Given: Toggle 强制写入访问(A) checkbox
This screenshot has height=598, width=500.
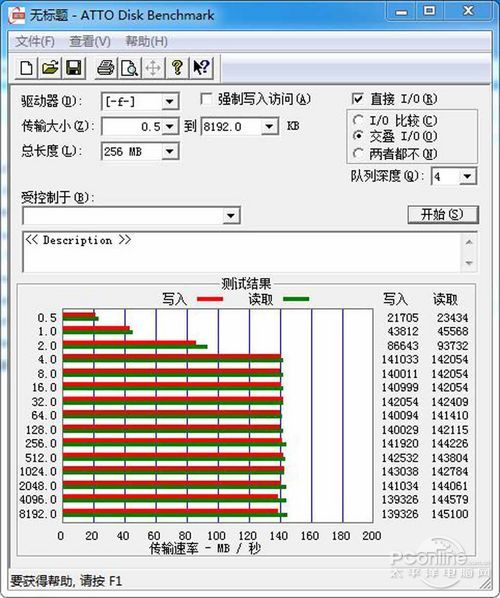Looking at the screenshot, I should click(x=206, y=100).
